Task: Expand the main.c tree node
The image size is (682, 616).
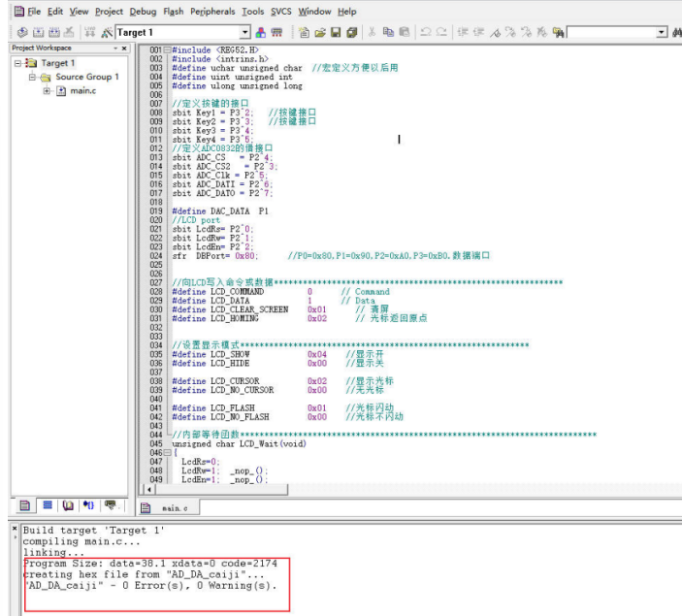Action: [x=47, y=91]
